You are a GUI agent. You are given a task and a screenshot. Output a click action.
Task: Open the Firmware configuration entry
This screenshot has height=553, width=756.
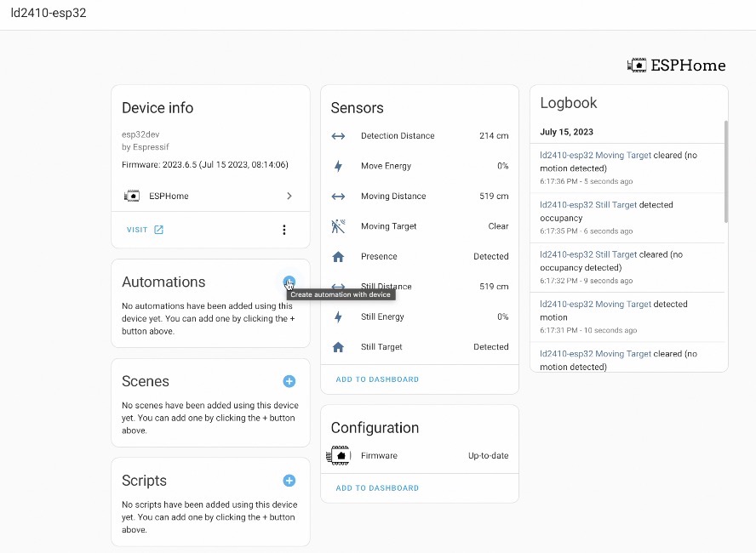420,456
